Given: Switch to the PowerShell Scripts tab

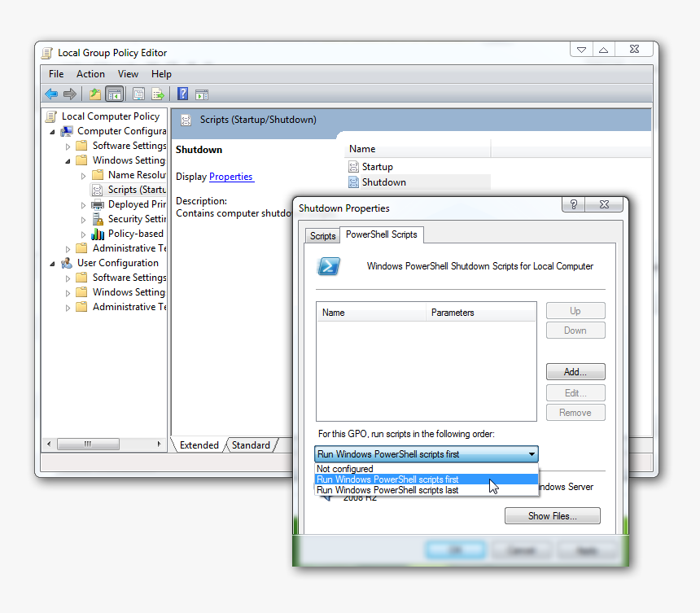Looking at the screenshot, I should click(382, 234).
